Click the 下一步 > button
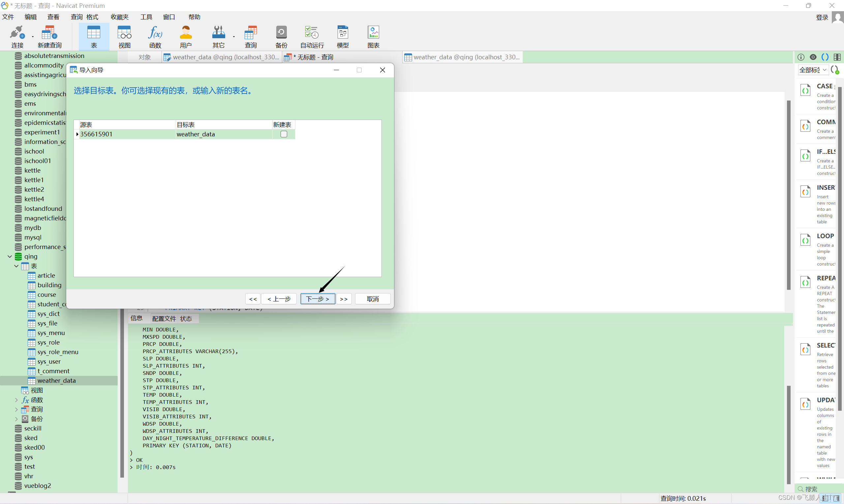 coord(317,299)
